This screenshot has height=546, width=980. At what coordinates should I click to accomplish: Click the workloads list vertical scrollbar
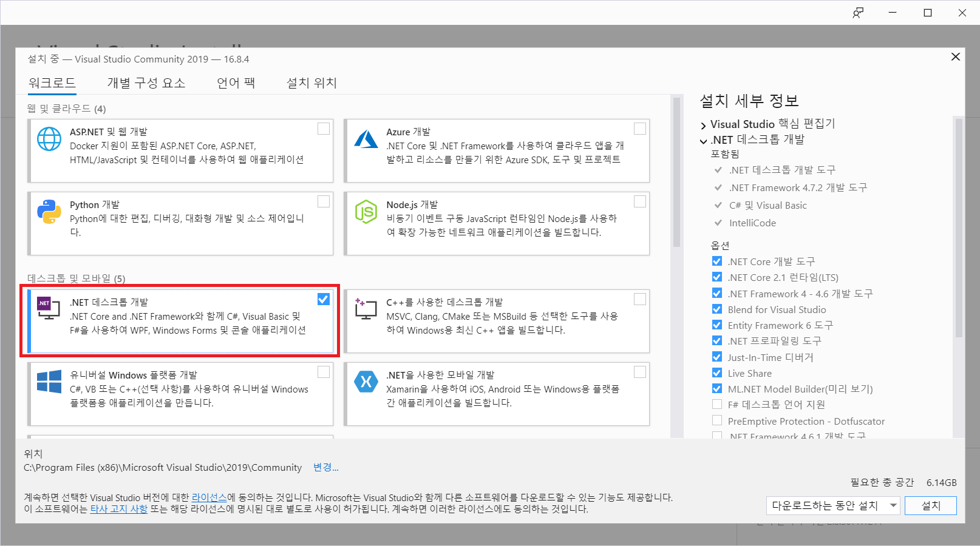tap(676, 173)
